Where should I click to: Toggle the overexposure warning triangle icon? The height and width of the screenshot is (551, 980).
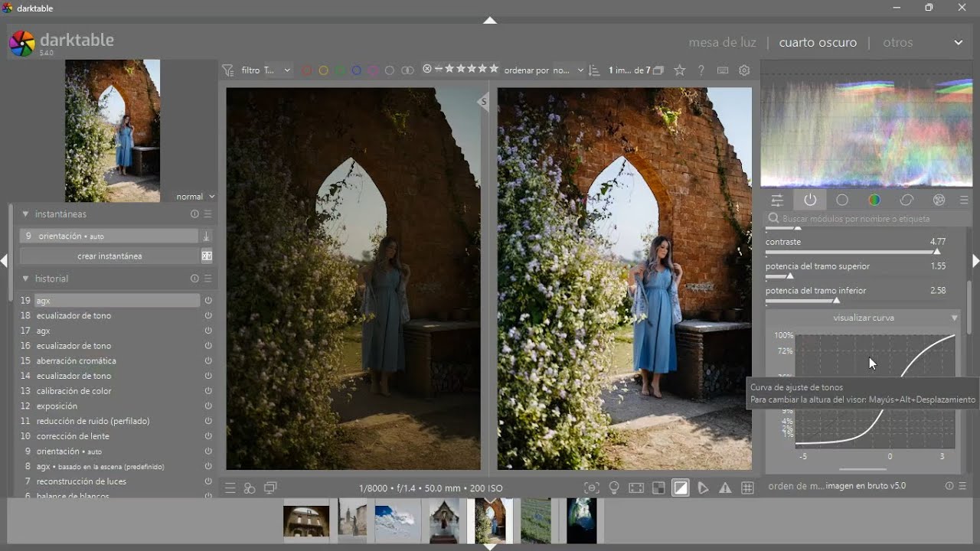[725, 488]
